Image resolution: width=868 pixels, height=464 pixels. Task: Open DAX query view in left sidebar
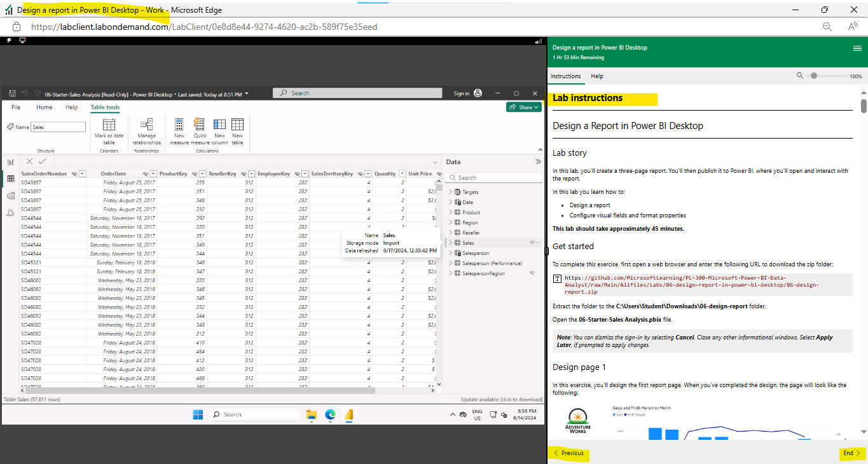[x=10, y=213]
